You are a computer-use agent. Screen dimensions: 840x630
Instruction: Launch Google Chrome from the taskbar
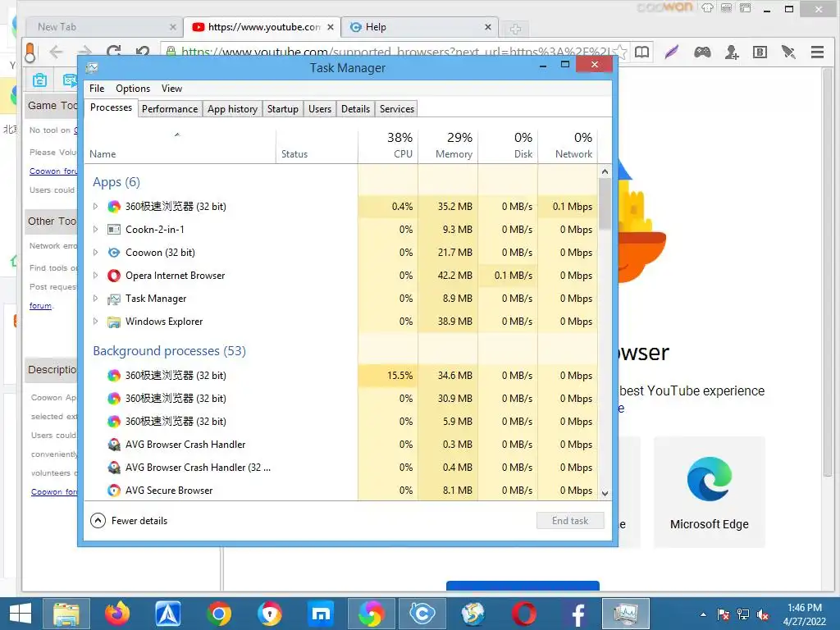point(219,614)
